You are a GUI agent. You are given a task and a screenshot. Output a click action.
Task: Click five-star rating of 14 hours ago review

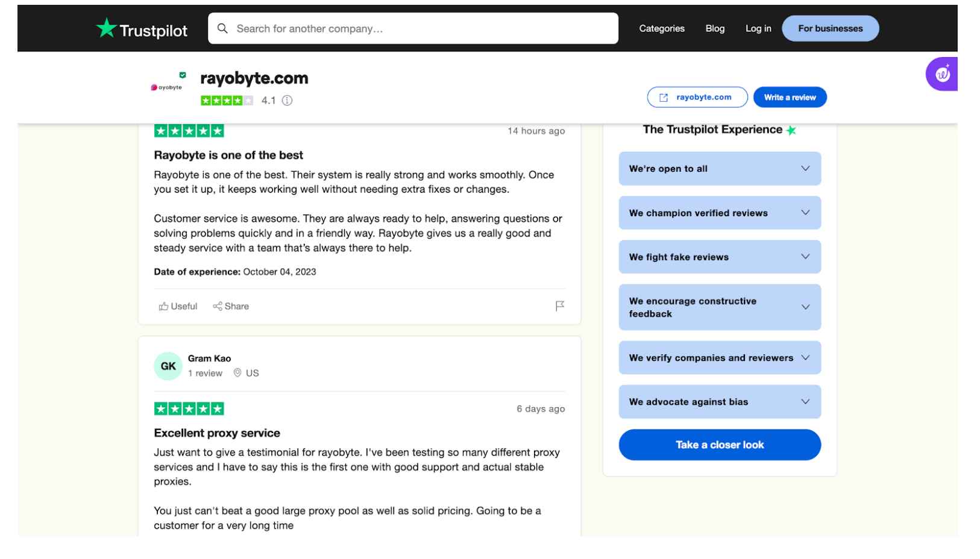point(189,131)
